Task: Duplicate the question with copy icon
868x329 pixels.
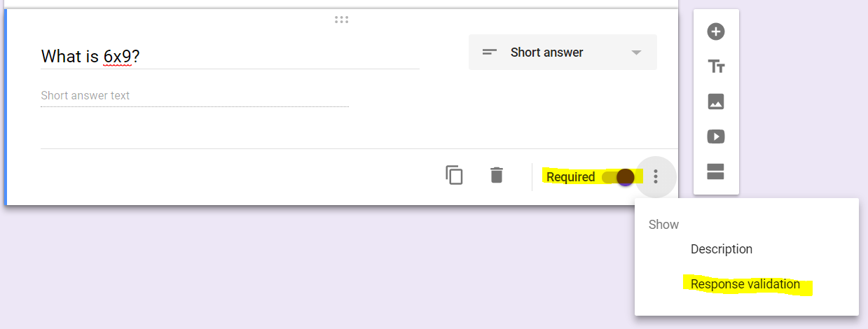Action: point(454,175)
